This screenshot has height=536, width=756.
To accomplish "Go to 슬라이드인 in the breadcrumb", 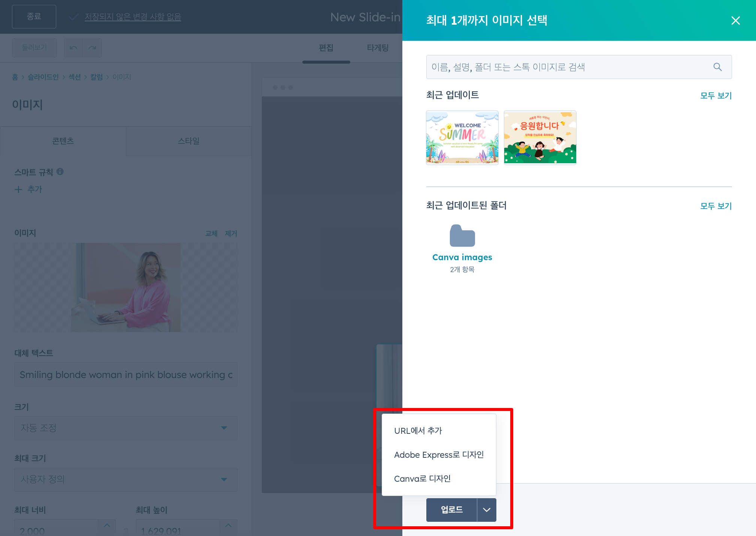I will click(x=43, y=77).
